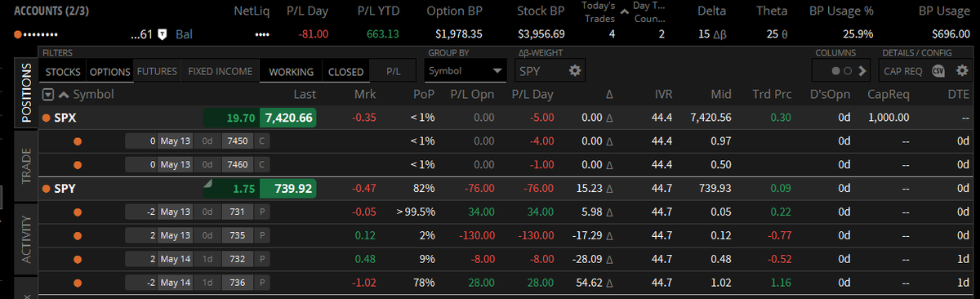Switch to the ACTIVITY side tab
The image size is (980, 299).
click(25, 240)
